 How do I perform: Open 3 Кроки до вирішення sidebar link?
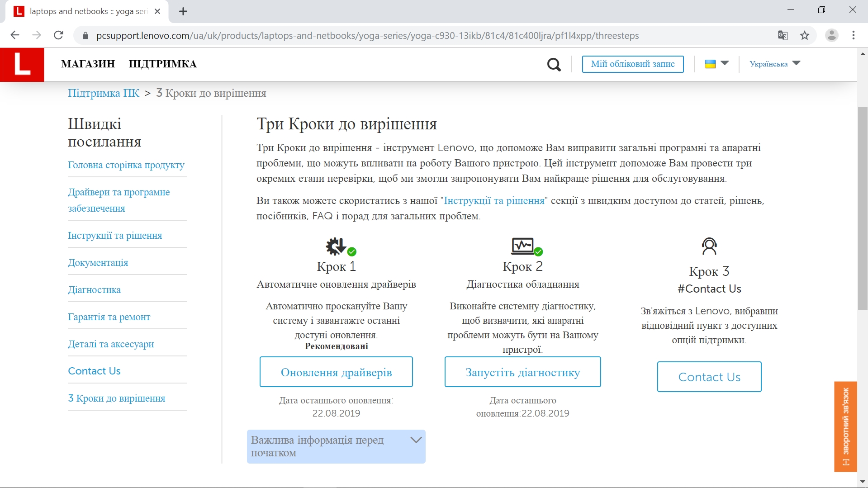click(117, 398)
